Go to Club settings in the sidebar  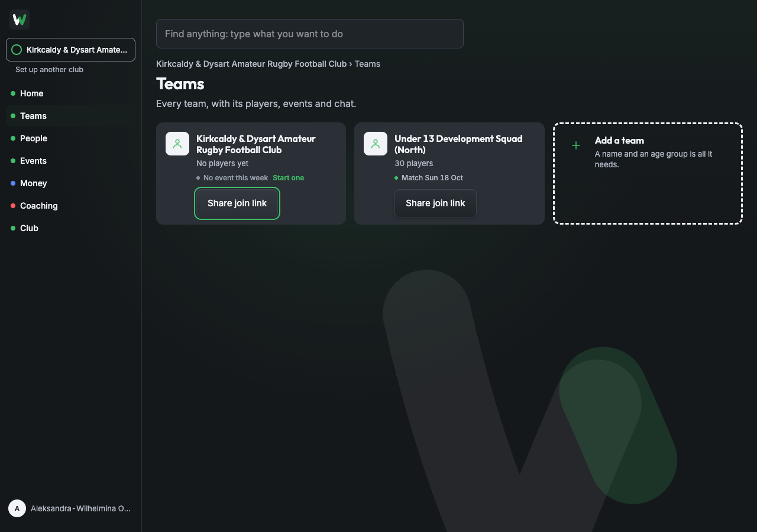[x=70, y=228]
